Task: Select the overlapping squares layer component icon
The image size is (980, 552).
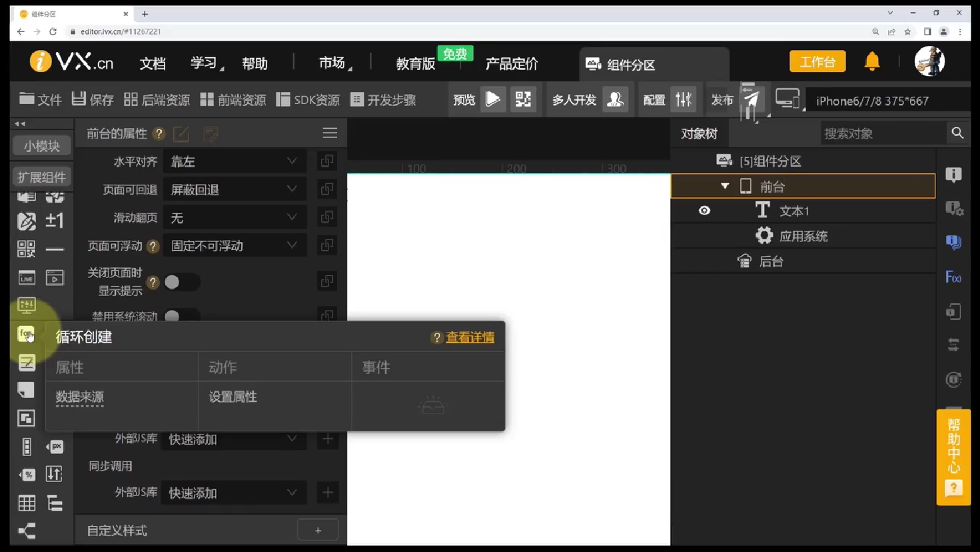Action: pyautogui.click(x=26, y=418)
